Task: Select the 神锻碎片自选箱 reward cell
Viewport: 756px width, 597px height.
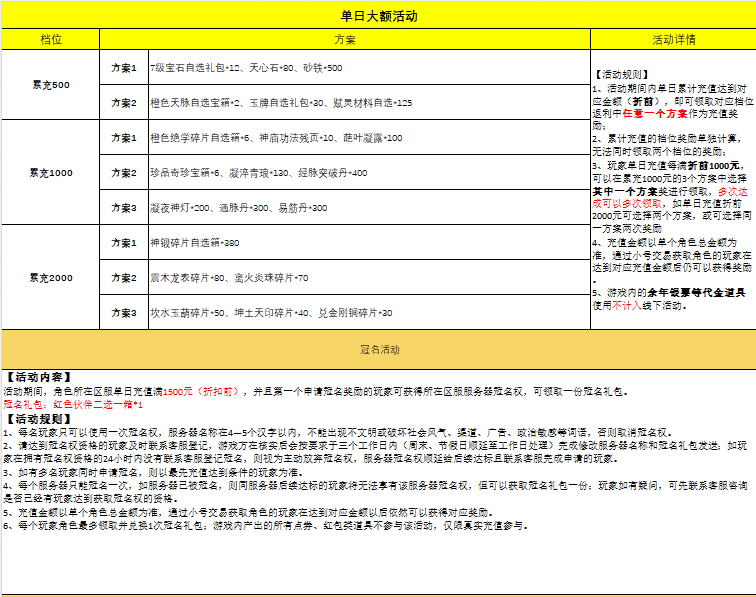Action: 195,243
